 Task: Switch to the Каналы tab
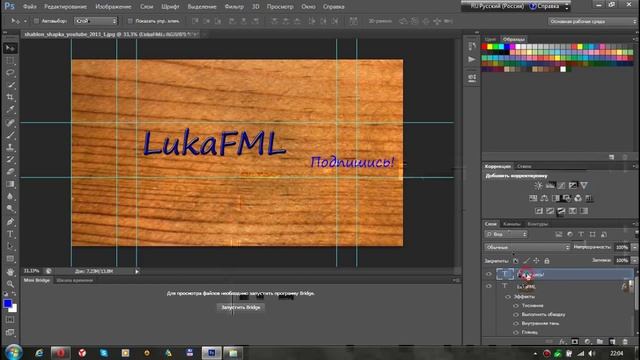tap(511, 224)
